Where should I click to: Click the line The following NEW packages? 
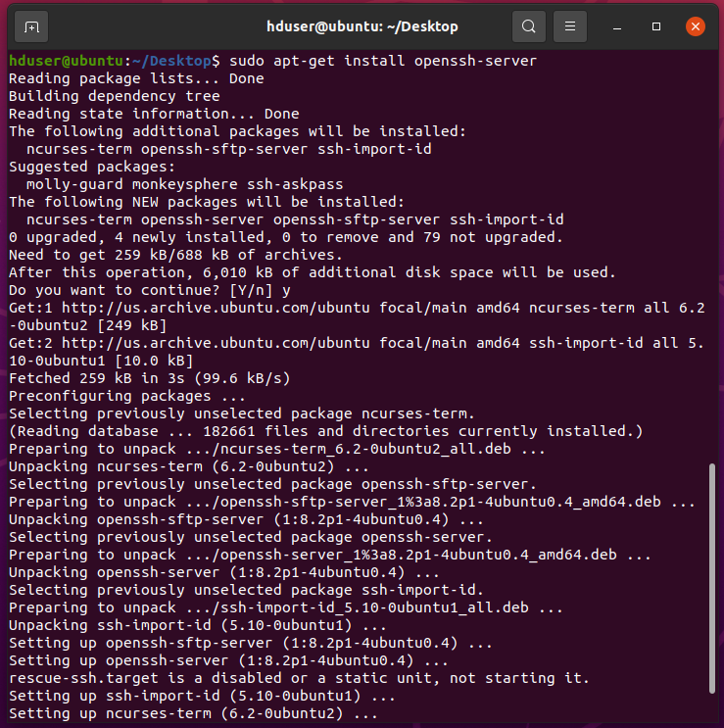tap(207, 202)
